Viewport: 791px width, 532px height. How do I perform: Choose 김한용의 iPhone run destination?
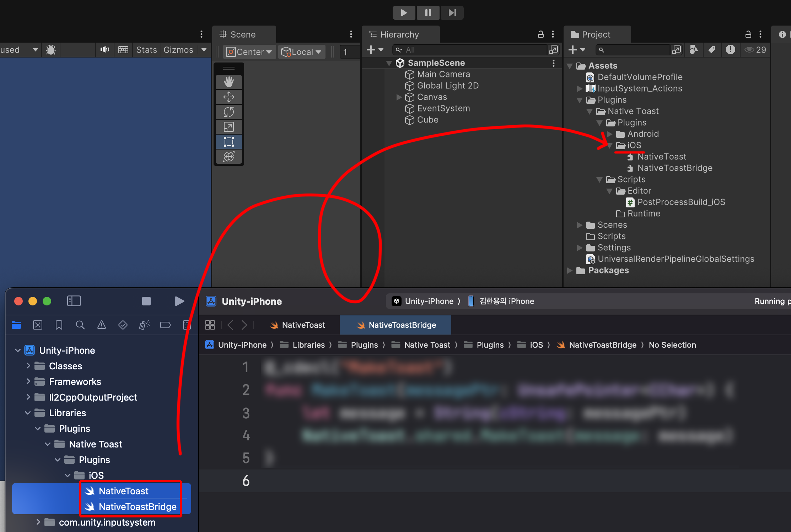click(x=501, y=301)
